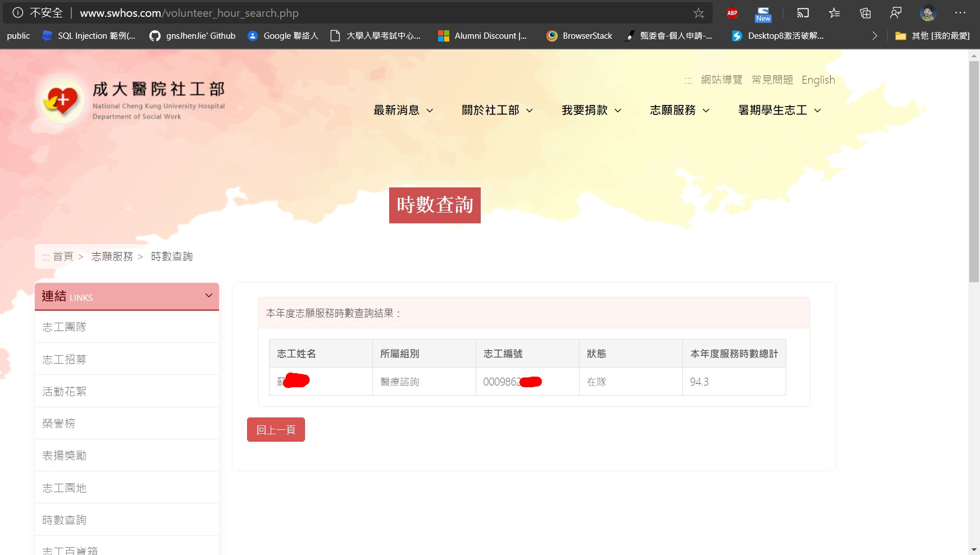Click the site info icon beside the URL
The width and height of the screenshot is (980, 555).
[18, 12]
